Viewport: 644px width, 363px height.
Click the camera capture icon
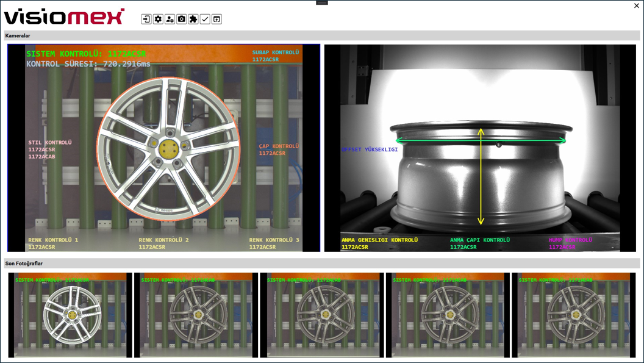point(181,19)
